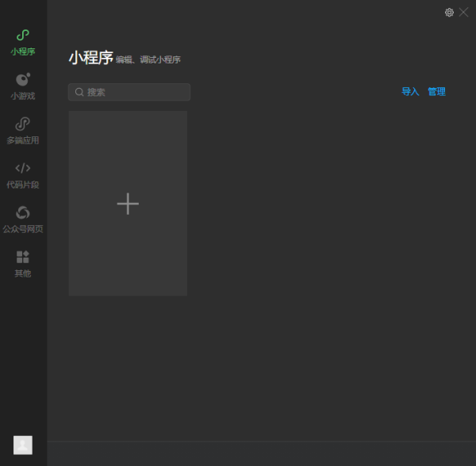
Task: Switch to 多端应用 in sidebar
Action: (23, 131)
